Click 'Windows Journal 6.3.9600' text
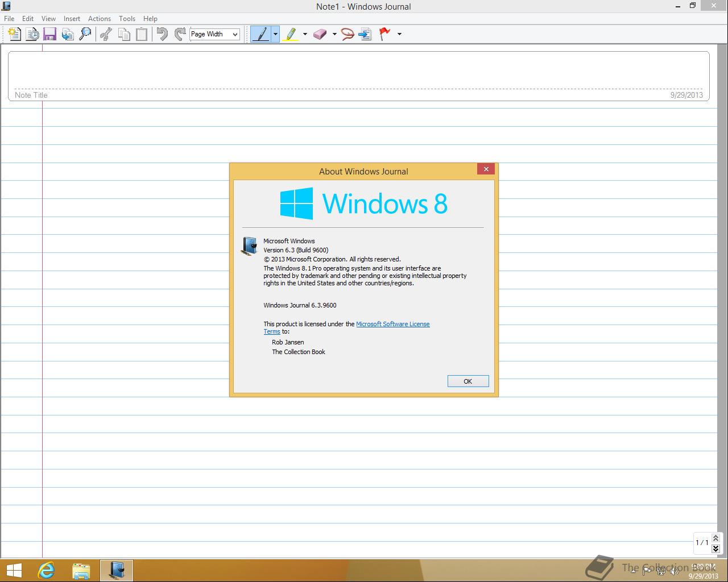The image size is (728, 582). (x=300, y=305)
